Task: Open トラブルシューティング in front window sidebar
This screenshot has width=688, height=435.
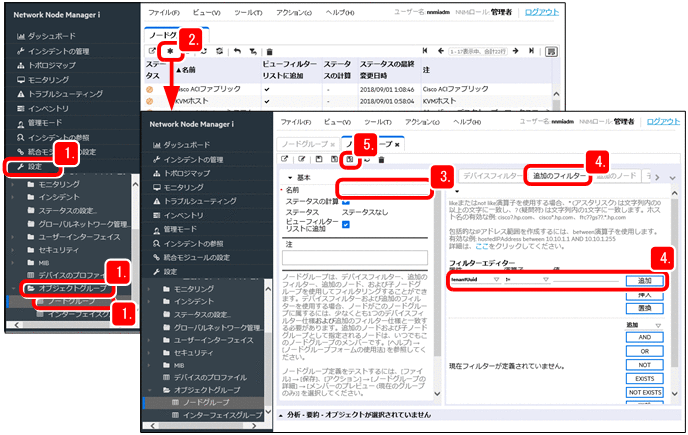Action: pos(200,201)
